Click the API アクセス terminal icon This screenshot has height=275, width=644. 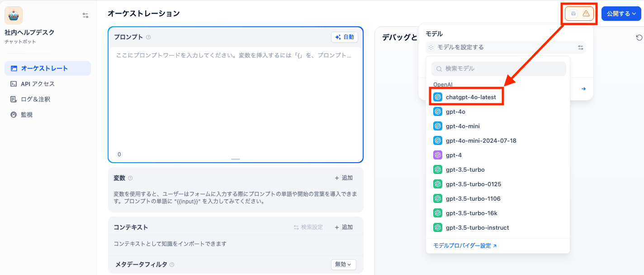click(14, 84)
